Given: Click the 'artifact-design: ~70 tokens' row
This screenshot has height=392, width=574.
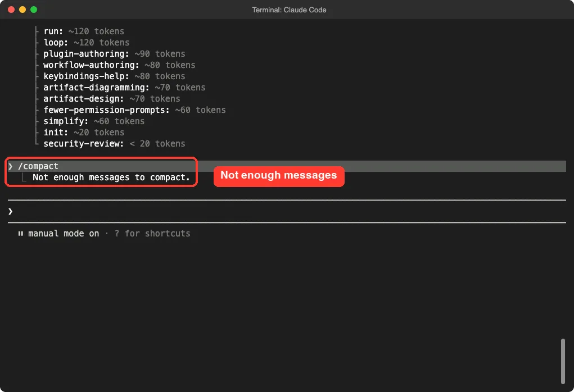Looking at the screenshot, I should tap(112, 99).
